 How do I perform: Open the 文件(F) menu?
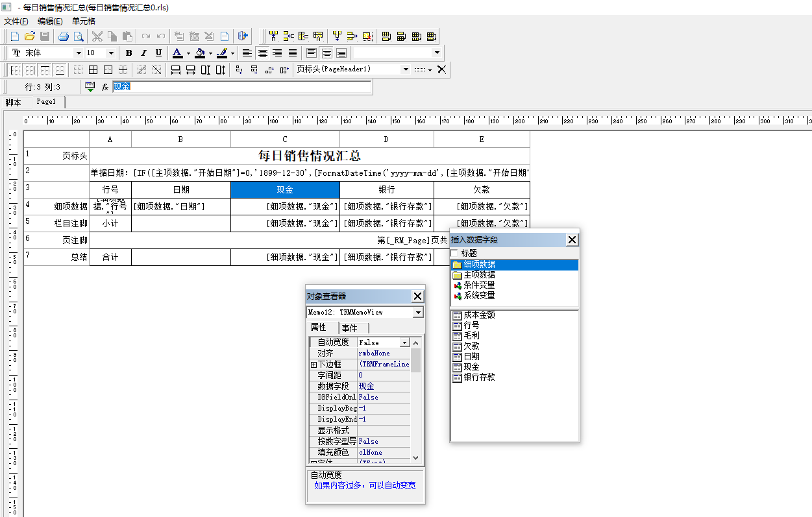click(x=16, y=21)
